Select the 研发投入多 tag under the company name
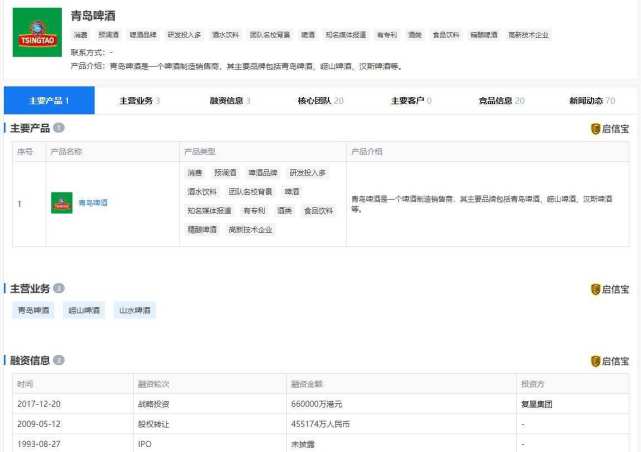The height and width of the screenshot is (452, 641). point(184,35)
